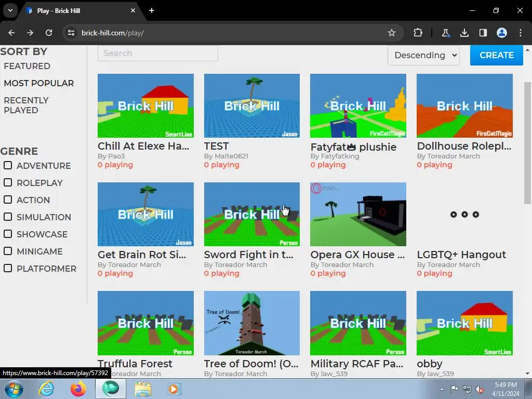The height and width of the screenshot is (399, 532).
Task: Go back to the previous page
Action: 11,33
